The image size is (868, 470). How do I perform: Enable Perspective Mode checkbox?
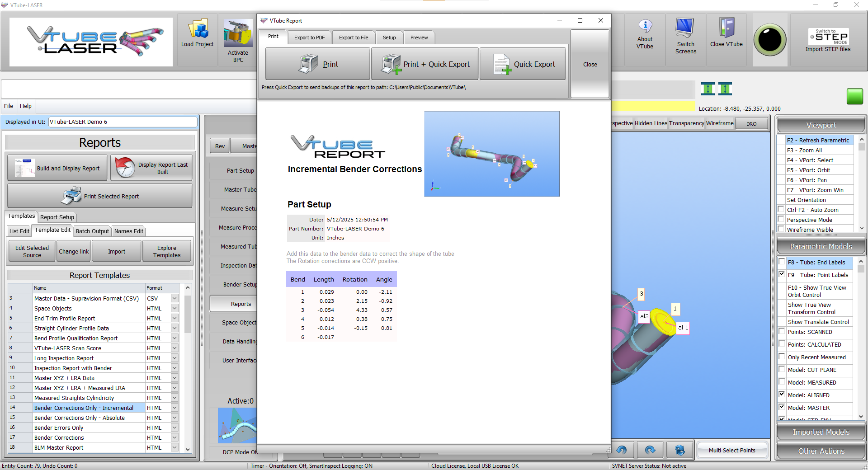coord(781,219)
